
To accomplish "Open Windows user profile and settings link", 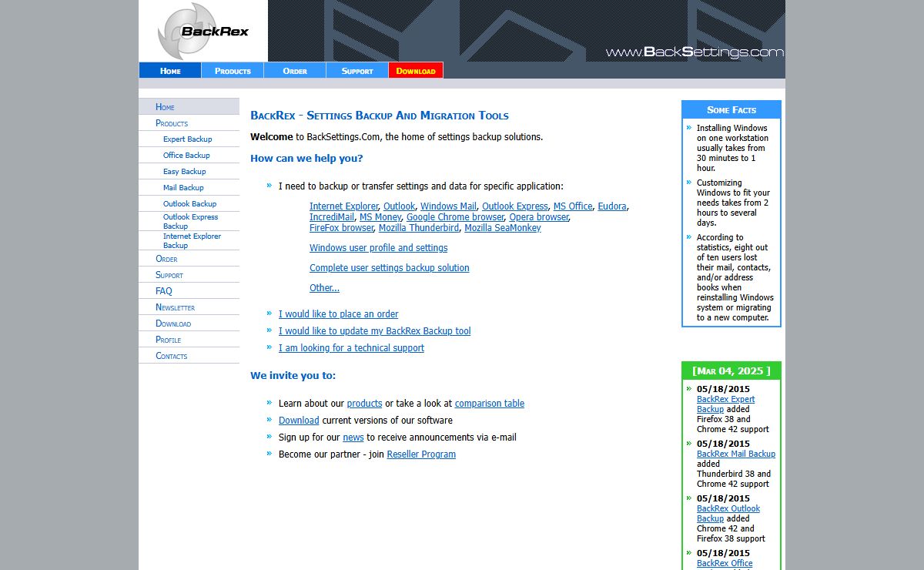I will click(378, 247).
